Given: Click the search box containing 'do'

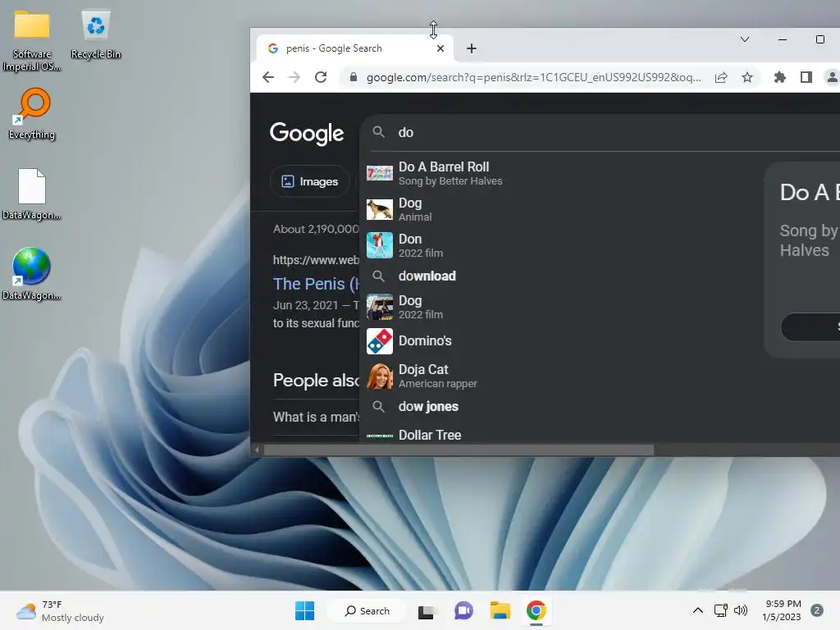Looking at the screenshot, I should coord(600,132).
